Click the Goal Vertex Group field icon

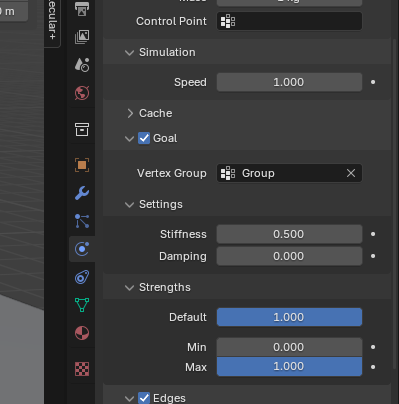click(x=228, y=173)
